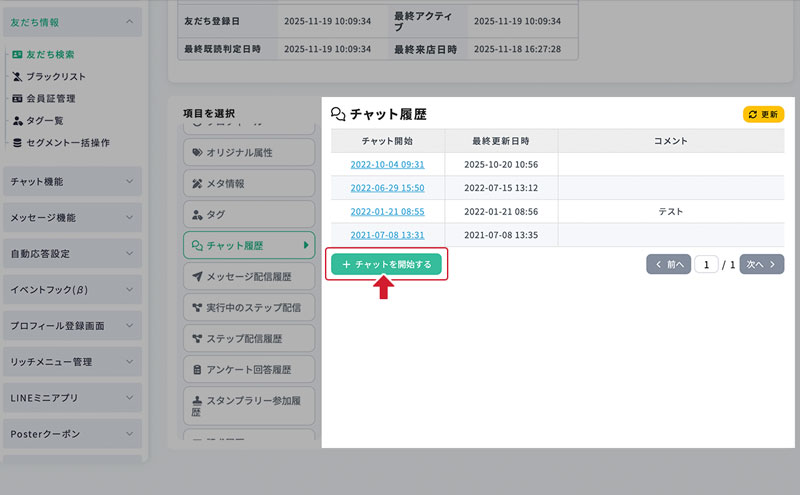Select 友だち検索 in the sidebar
This screenshot has width=800, height=495.
click(x=49, y=55)
